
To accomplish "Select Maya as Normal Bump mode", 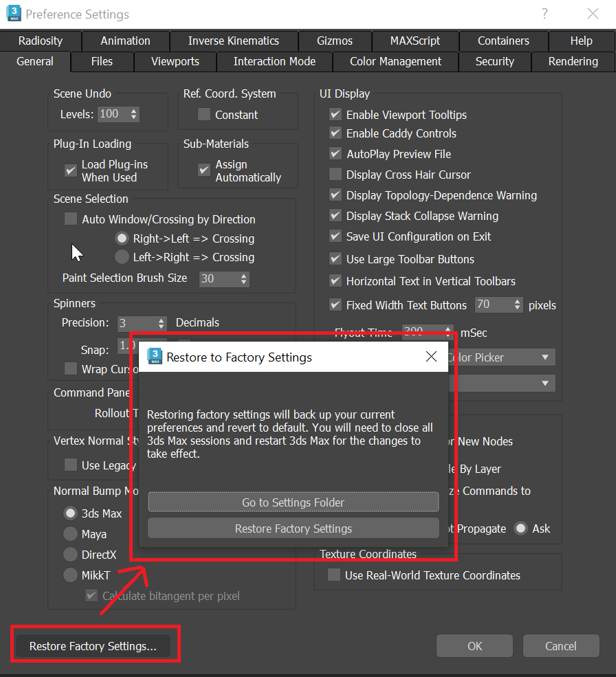I will tap(71, 534).
